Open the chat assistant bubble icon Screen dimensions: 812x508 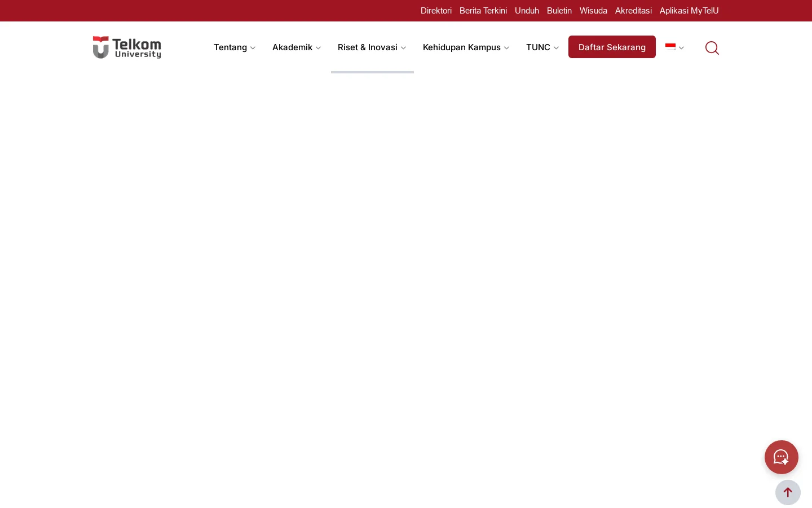click(782, 457)
